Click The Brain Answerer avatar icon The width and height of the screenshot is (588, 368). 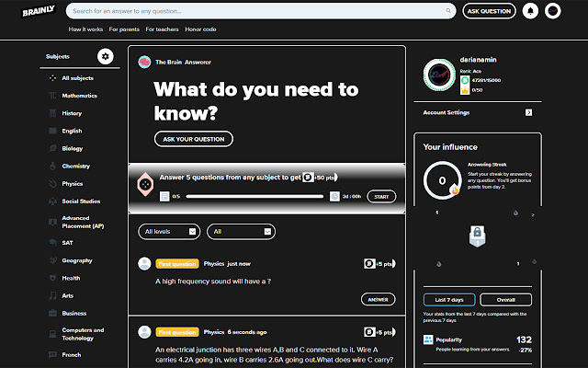click(144, 62)
